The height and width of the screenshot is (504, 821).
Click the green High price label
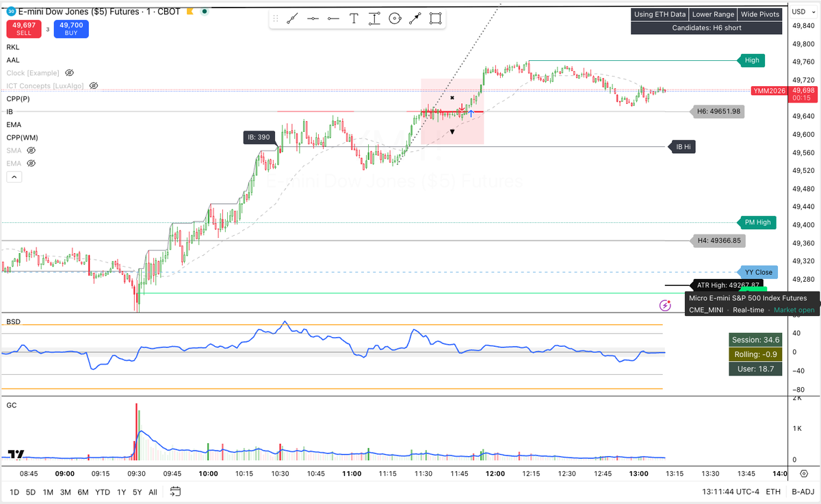coord(751,60)
